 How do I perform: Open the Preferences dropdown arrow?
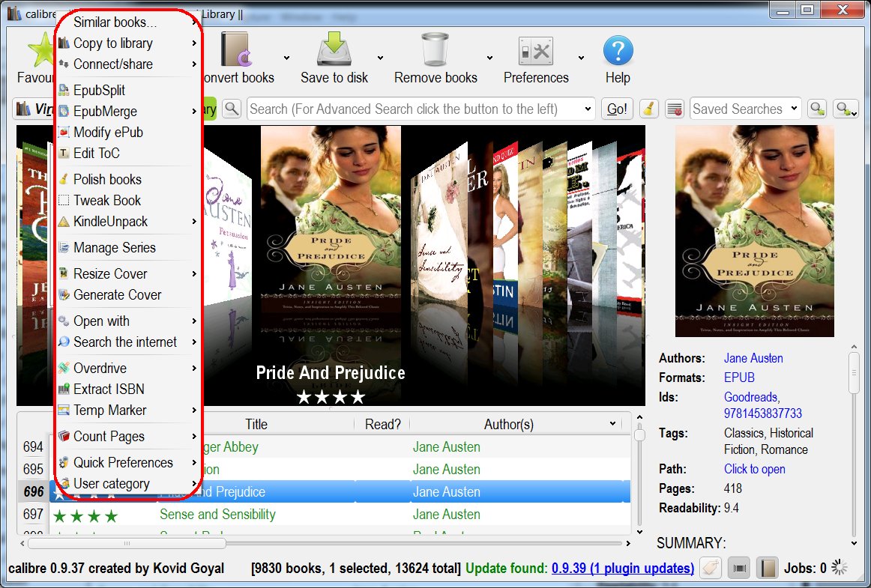[x=581, y=58]
